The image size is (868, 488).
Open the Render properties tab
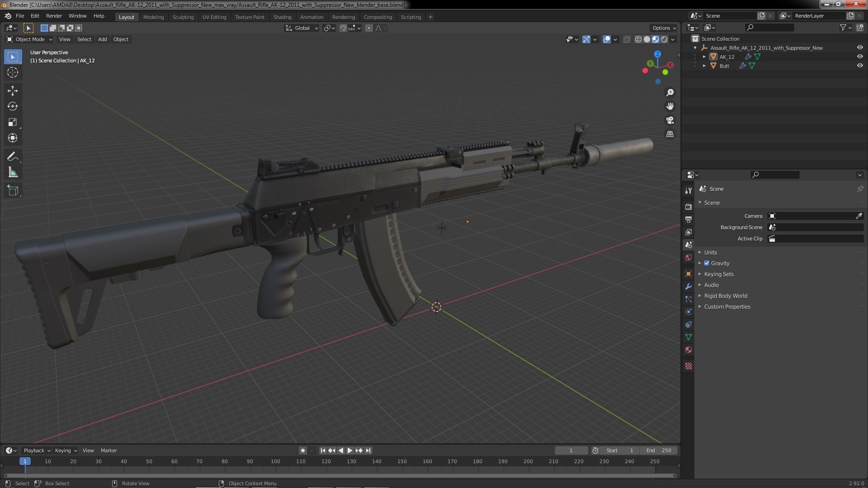(x=689, y=206)
